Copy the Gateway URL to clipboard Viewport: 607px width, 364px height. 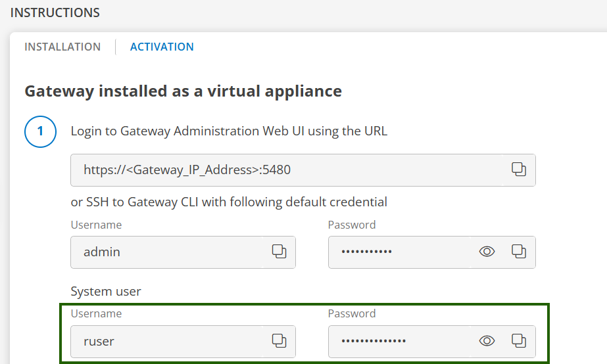519,170
